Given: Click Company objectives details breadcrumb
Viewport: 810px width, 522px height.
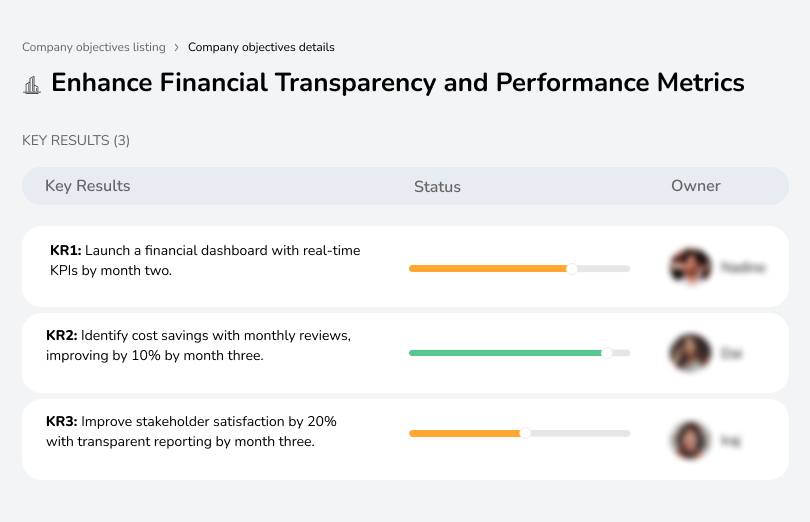Looking at the screenshot, I should (x=261, y=47).
